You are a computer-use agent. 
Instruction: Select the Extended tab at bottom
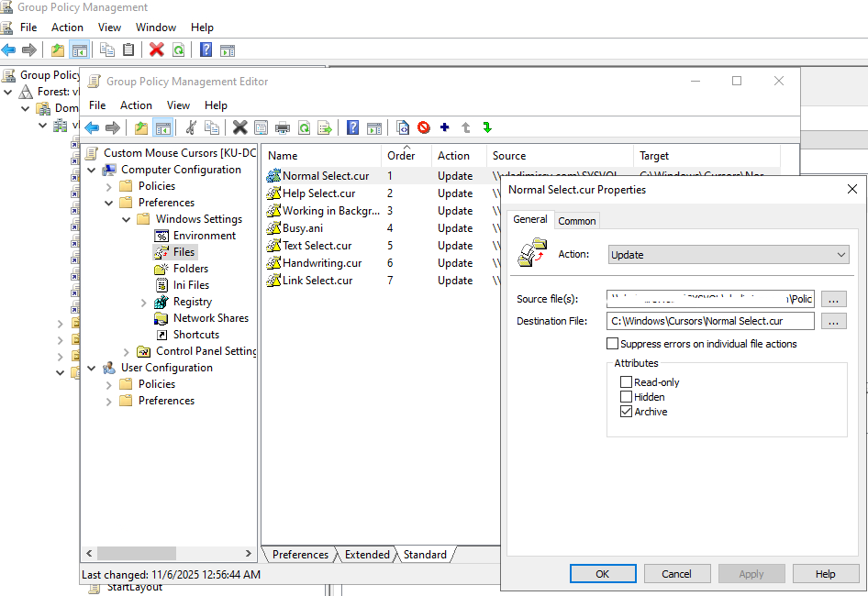[x=367, y=555]
